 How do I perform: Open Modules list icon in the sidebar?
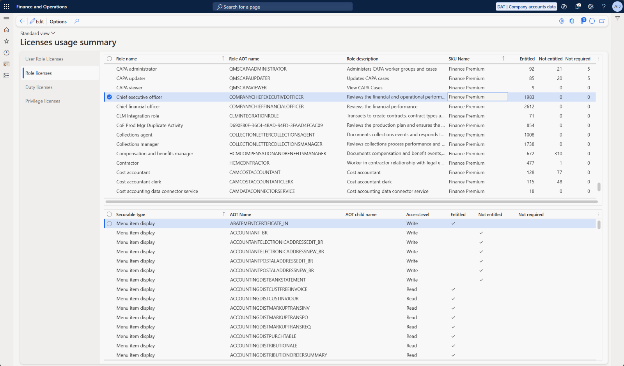(x=6, y=75)
